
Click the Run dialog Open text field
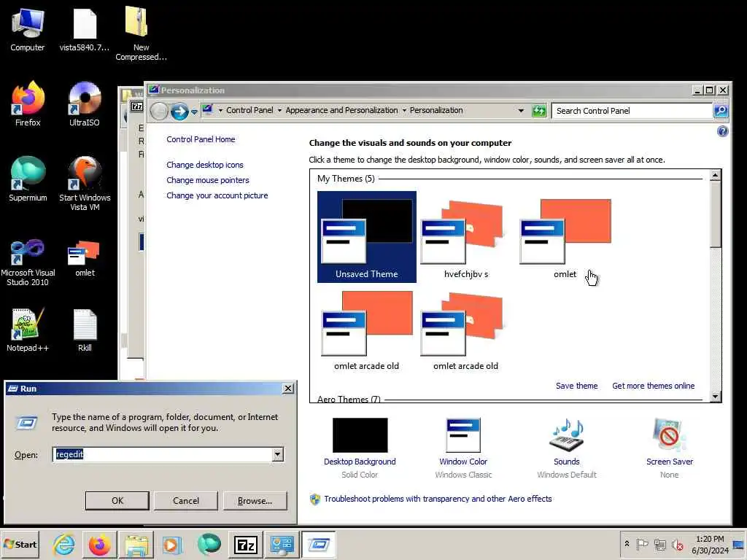[x=163, y=454]
